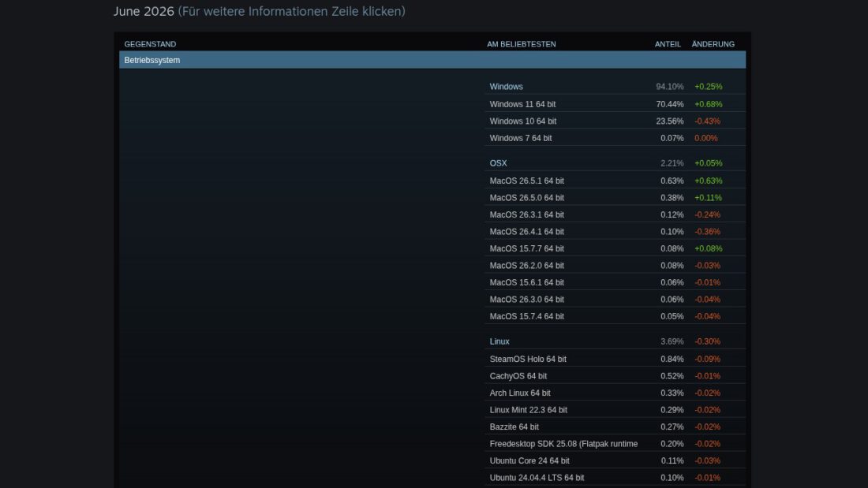
Task: Select Arch Linux 64 bit row
Action: pos(615,393)
